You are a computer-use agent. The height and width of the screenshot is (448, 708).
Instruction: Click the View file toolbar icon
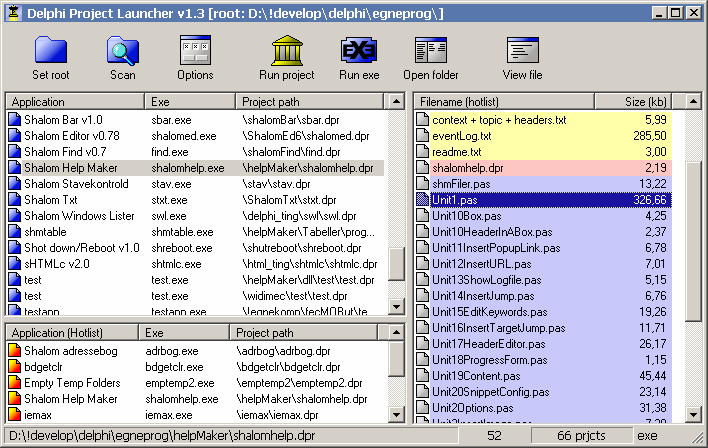pyautogui.click(x=522, y=50)
